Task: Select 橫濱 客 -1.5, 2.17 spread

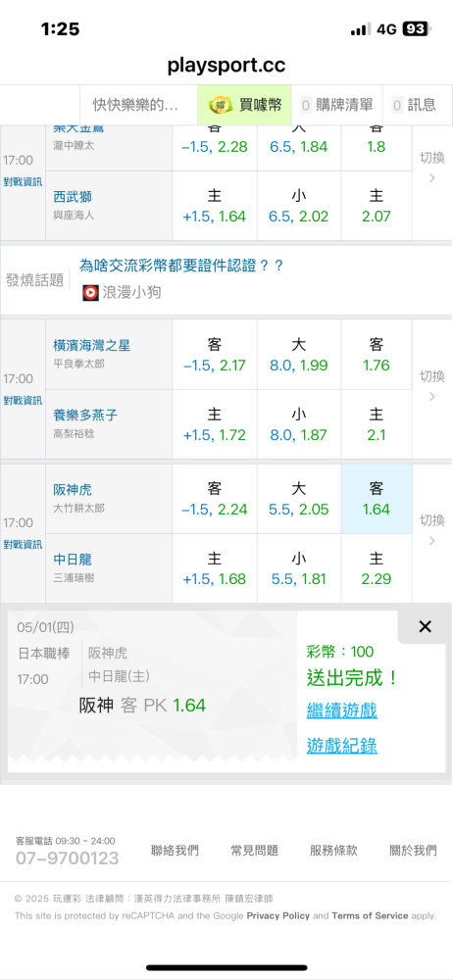Action: tap(215, 355)
